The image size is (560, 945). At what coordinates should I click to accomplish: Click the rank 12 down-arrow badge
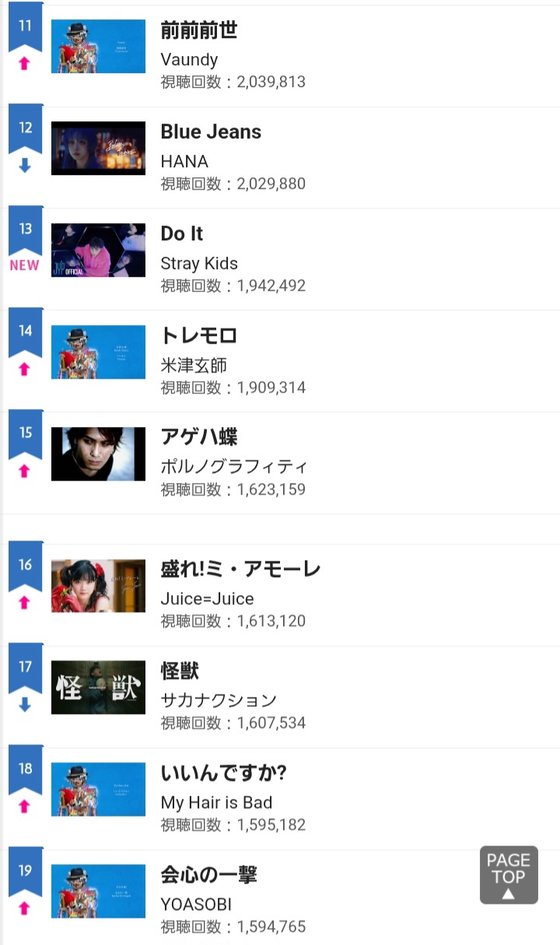pos(25,166)
